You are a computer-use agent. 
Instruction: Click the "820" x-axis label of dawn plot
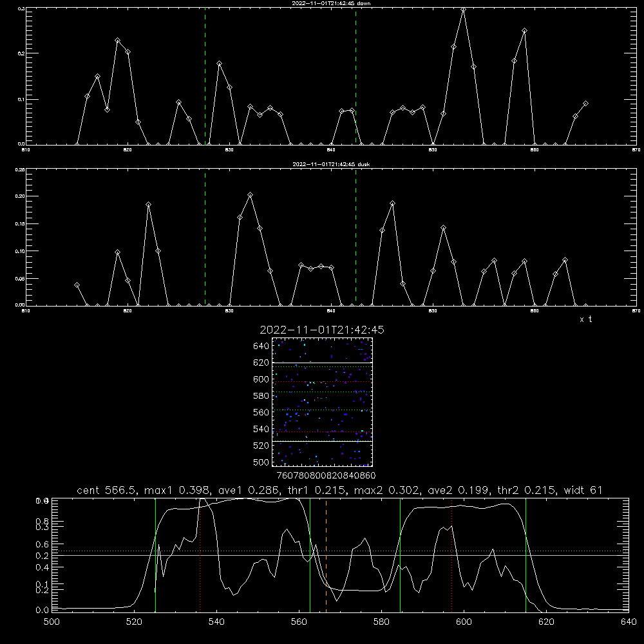click(x=128, y=150)
